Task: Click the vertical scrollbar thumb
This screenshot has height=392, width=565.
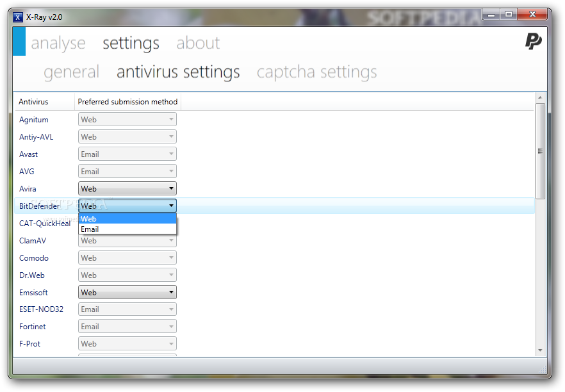Action: (x=540, y=151)
